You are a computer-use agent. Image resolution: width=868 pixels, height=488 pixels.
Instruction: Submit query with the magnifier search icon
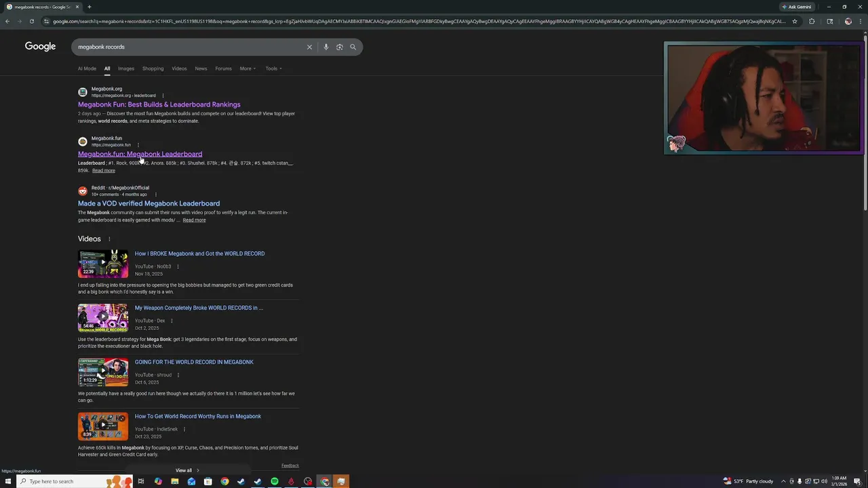[353, 47]
